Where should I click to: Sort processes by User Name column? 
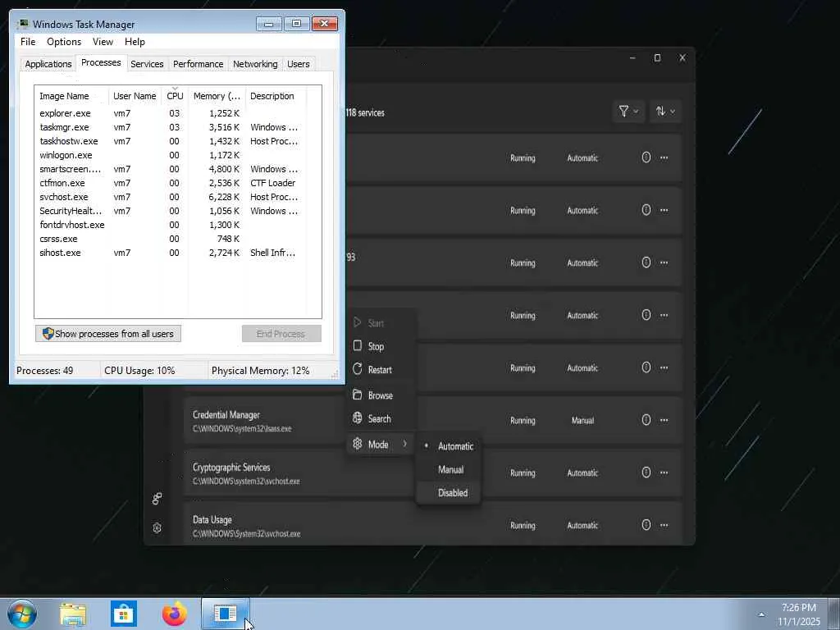[x=135, y=96]
